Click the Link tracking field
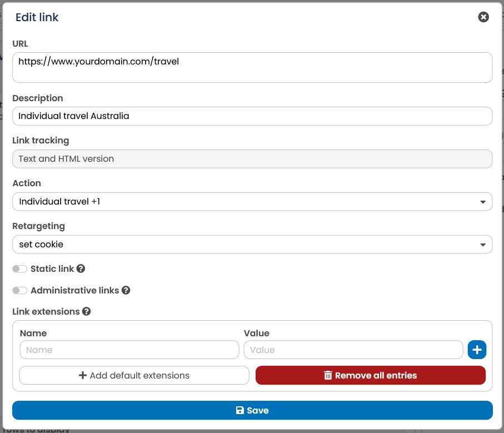 point(252,159)
